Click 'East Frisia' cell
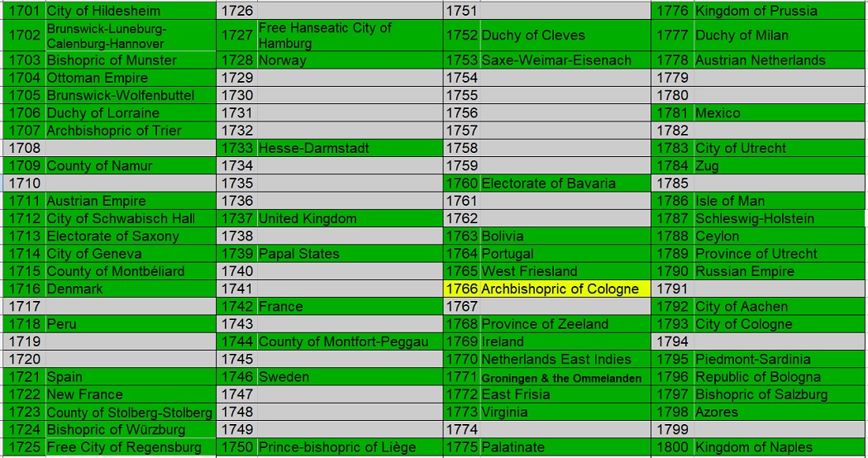This screenshot has height=458, width=868. pos(565,394)
